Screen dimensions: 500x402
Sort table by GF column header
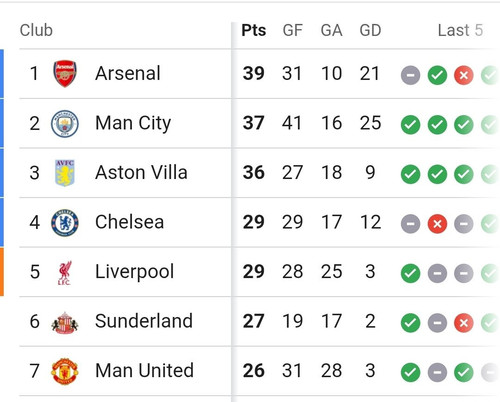293,30
